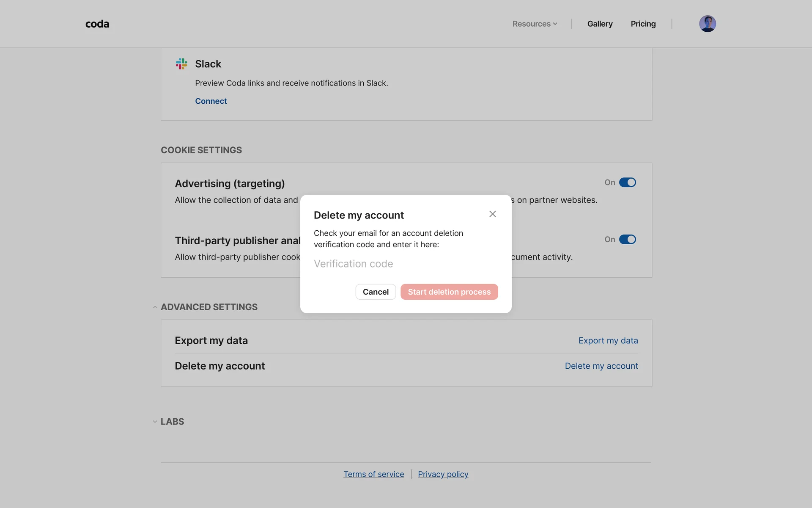Open the Resources dropdown menu
This screenshot has width=812, height=508.
[x=535, y=24]
